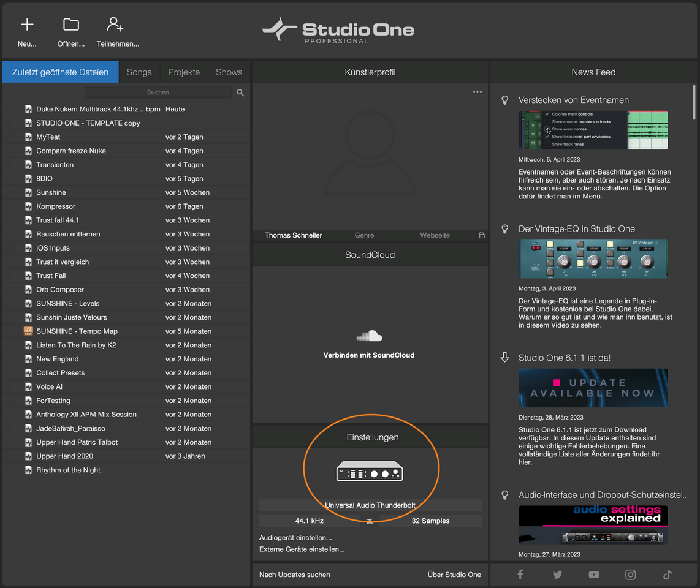Click the edit profile icon beside Webseite
This screenshot has width=700, height=588.
click(x=482, y=235)
